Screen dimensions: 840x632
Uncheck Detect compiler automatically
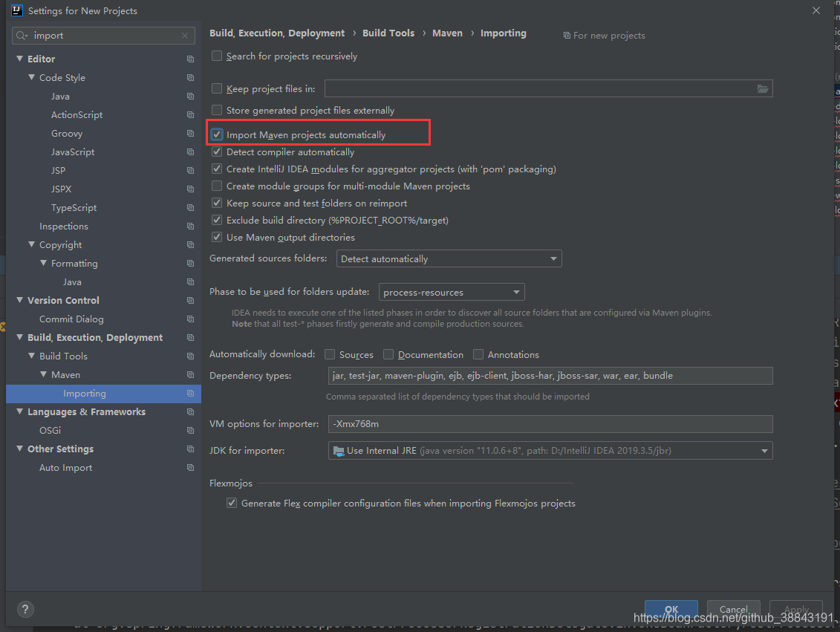point(217,152)
